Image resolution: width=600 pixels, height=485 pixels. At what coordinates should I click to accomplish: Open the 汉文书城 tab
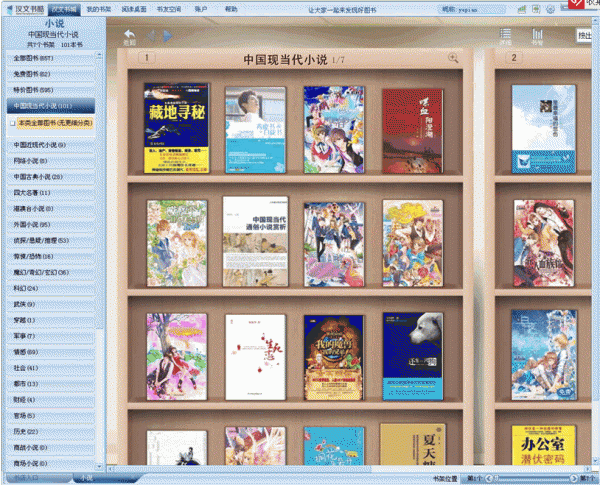click(x=64, y=9)
